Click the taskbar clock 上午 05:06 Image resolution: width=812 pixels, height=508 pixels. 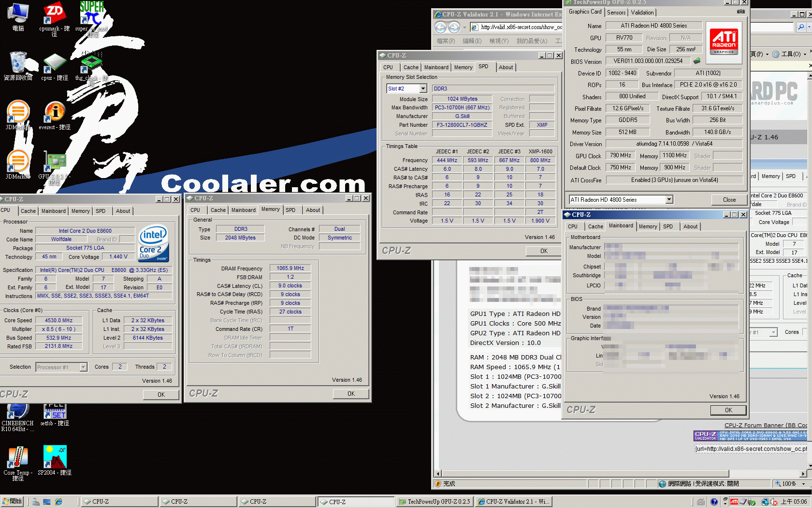click(794, 502)
